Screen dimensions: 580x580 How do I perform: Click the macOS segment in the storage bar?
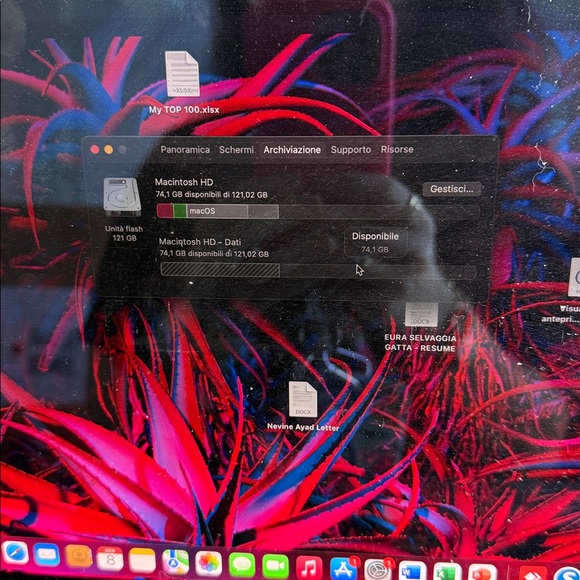click(x=217, y=211)
